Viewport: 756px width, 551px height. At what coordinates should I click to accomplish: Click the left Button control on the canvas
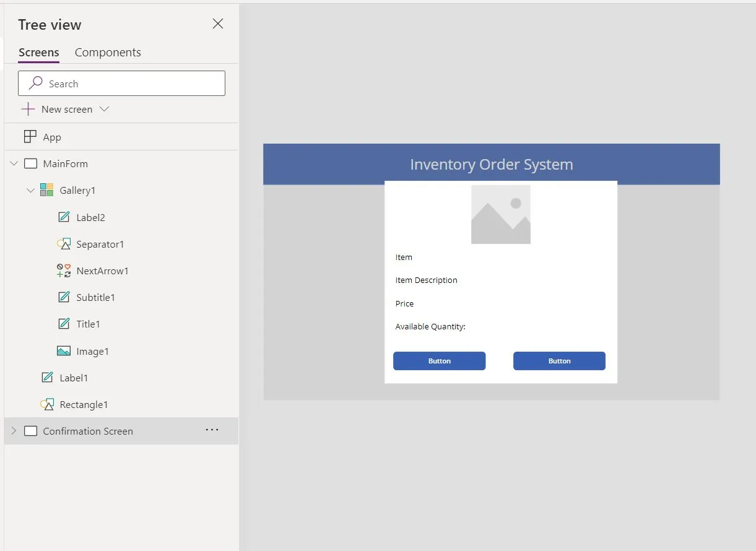click(x=439, y=360)
